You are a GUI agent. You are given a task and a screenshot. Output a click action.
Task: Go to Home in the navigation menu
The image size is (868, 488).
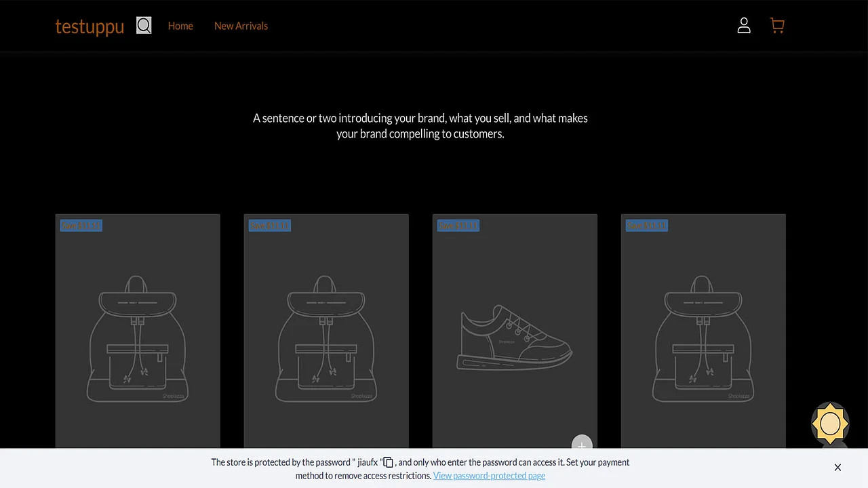180,26
